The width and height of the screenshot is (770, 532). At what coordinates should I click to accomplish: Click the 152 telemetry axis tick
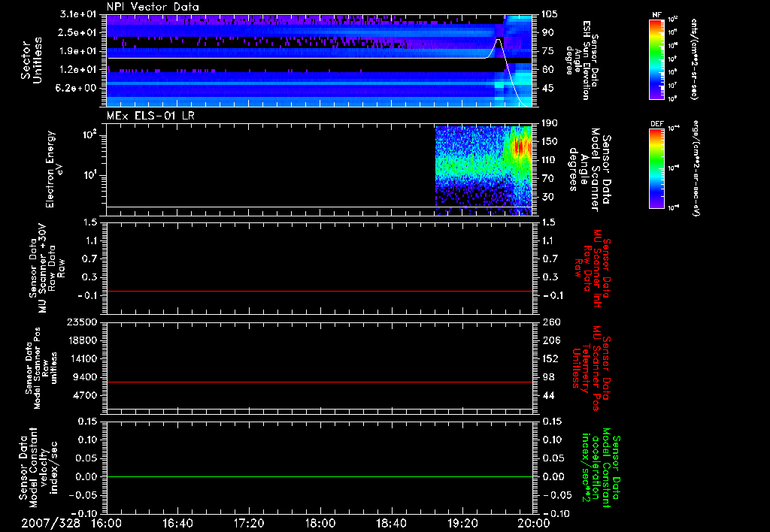(x=550, y=358)
